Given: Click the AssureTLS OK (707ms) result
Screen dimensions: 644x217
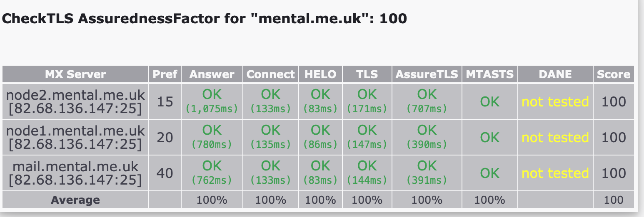Looking at the screenshot, I should pyautogui.click(x=427, y=101).
